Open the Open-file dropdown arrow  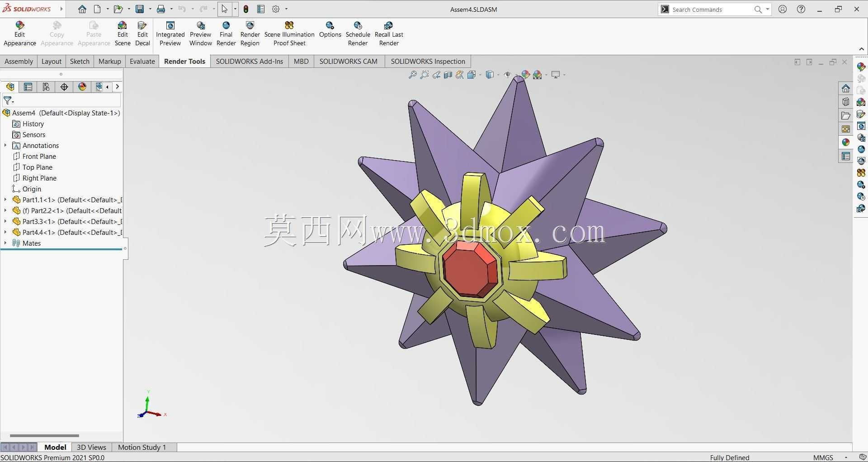pos(129,9)
